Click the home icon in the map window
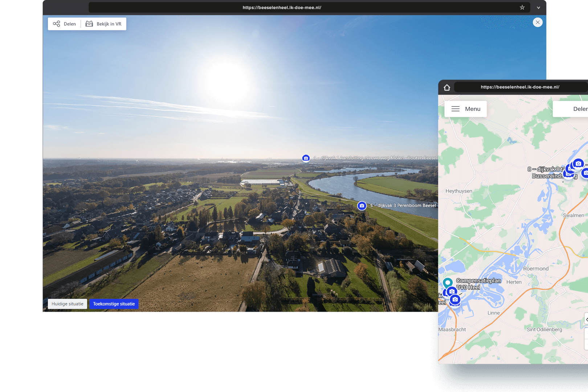The height and width of the screenshot is (392, 588). tap(447, 87)
